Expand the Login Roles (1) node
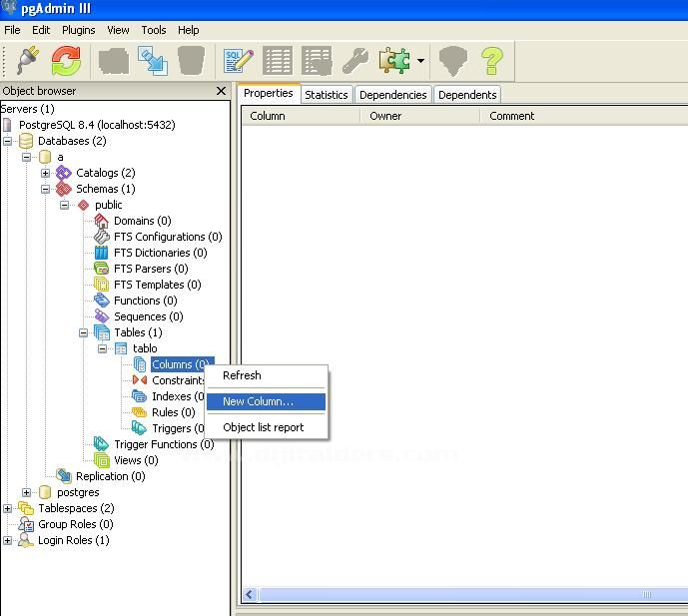 [7, 540]
